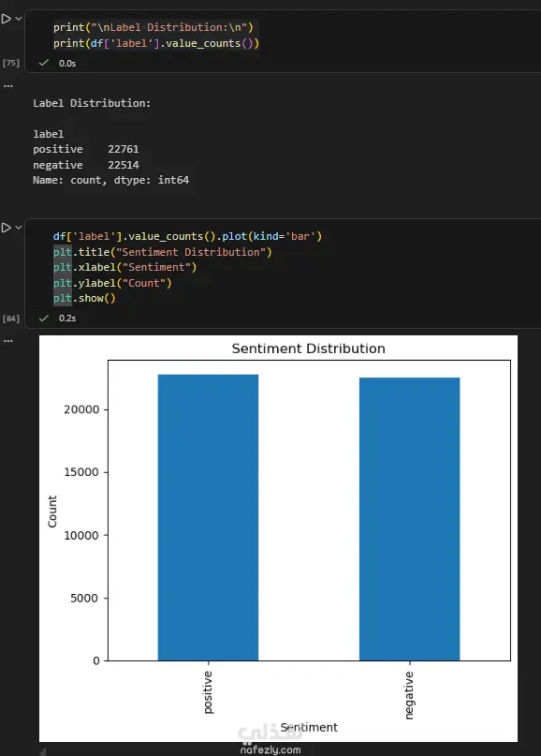The width and height of the screenshot is (541, 756).
Task: Click the 0.2s execution time label
Action: (67, 319)
